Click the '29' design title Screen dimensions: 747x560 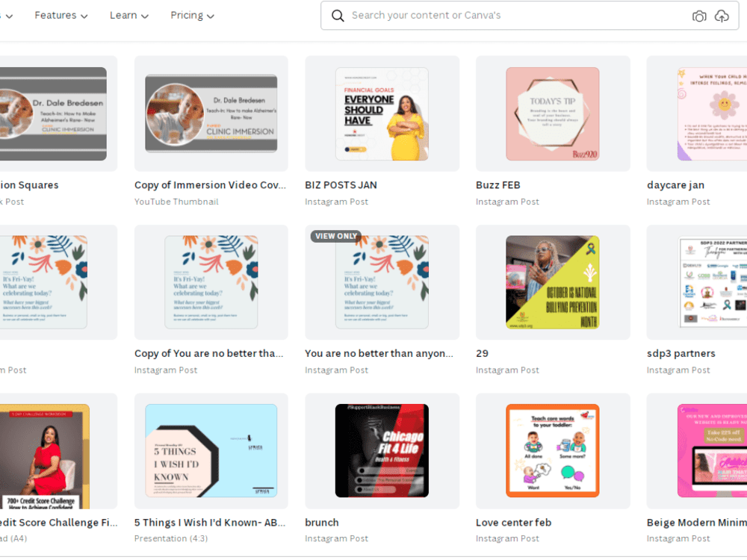coord(482,353)
